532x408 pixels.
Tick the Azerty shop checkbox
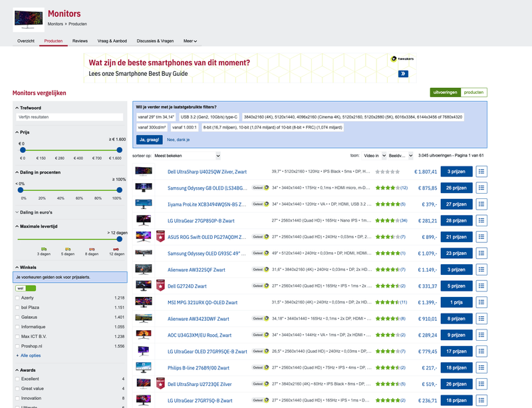[x=17, y=298]
